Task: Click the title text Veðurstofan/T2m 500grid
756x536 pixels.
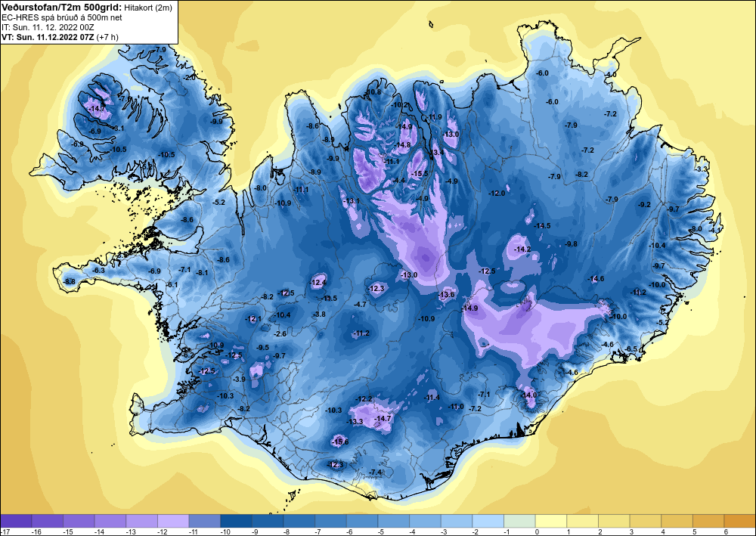Action: [62, 7]
